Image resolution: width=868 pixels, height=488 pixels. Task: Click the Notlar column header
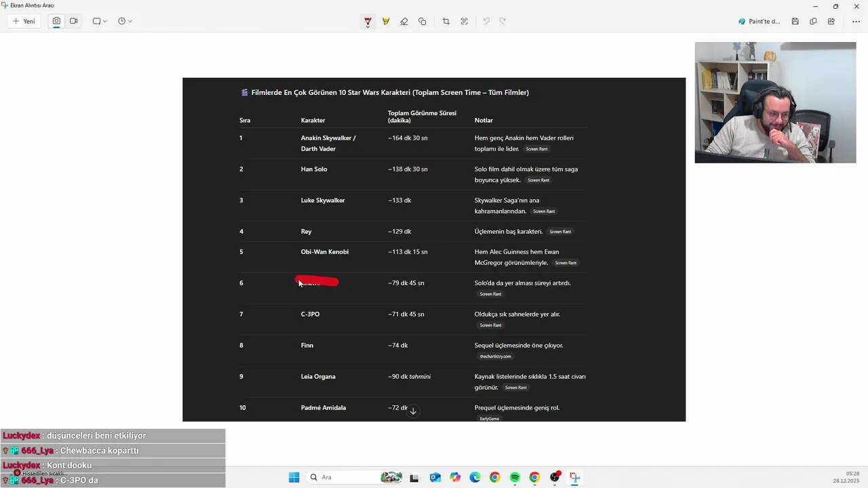[484, 120]
